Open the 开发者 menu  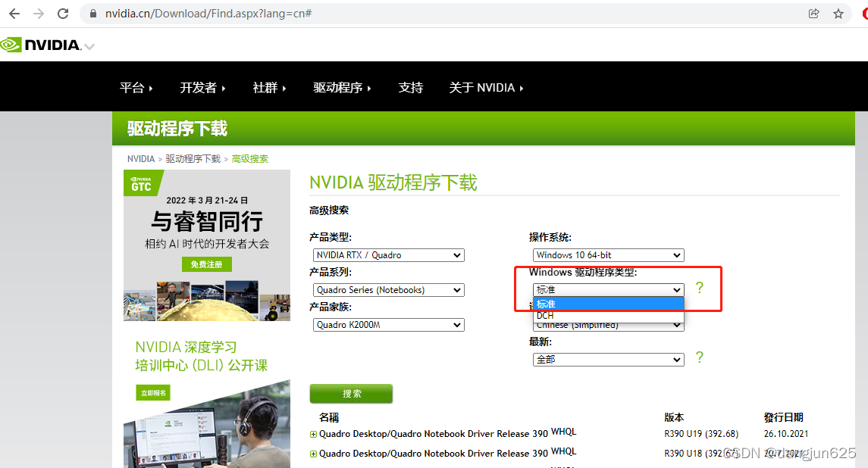tap(202, 87)
